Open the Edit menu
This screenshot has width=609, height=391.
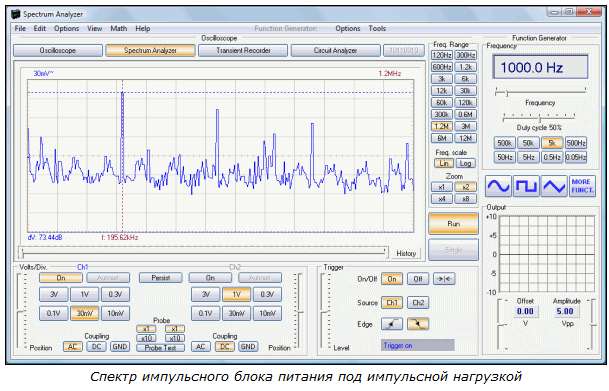click(40, 28)
